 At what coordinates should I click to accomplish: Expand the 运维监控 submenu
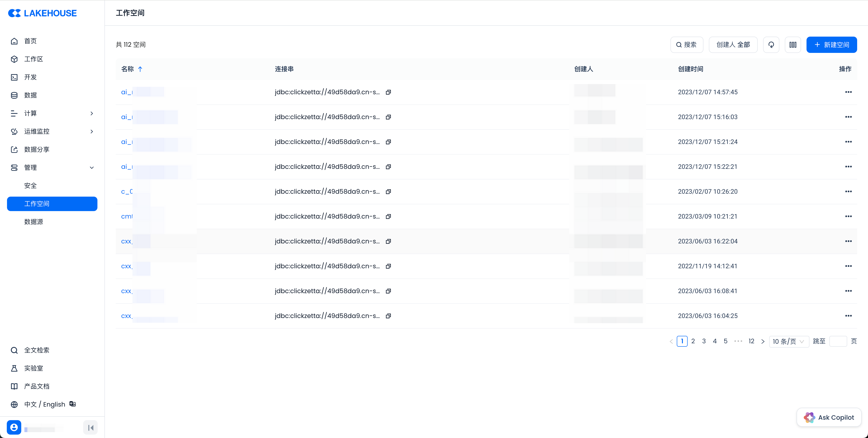[x=92, y=131]
